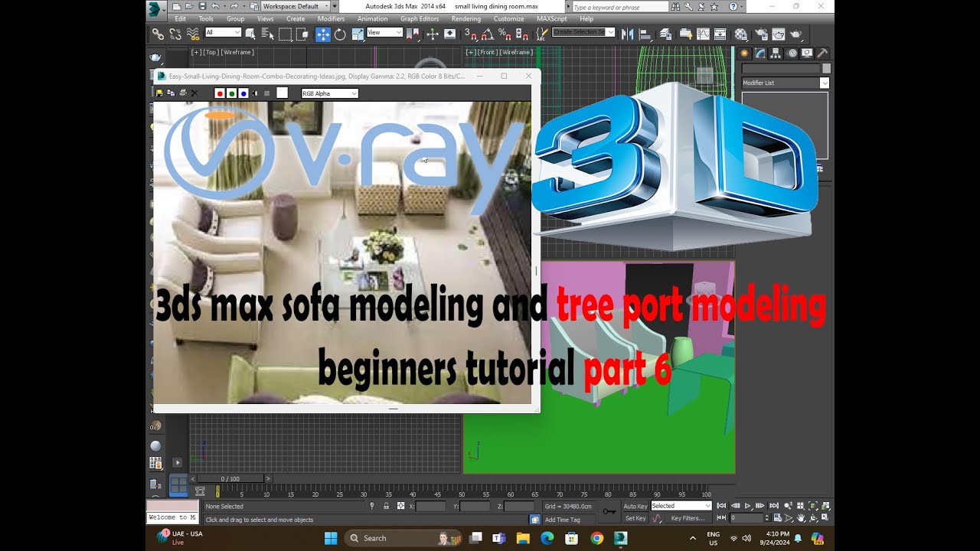The image size is (980, 551).
Task: Go to start of animation
Action: tap(721, 506)
